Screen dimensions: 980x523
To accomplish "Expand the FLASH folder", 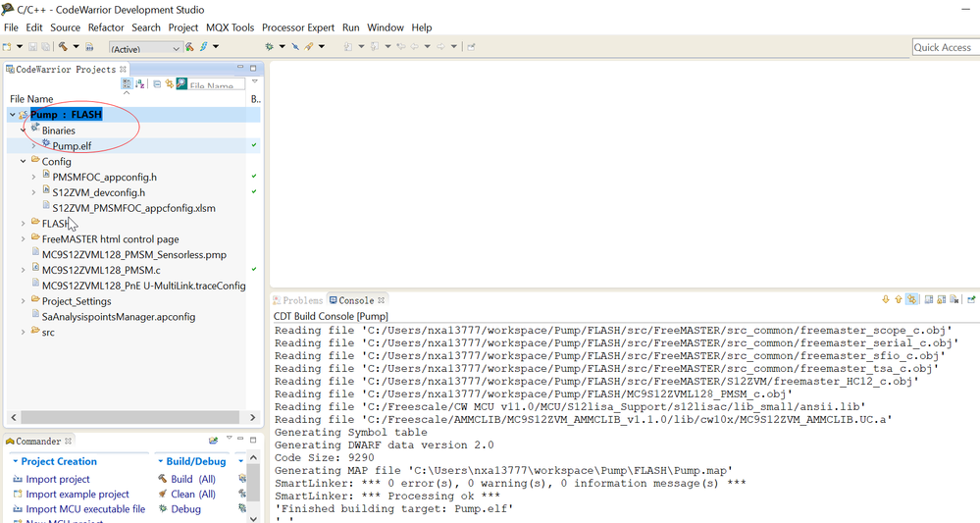I will pos(24,223).
